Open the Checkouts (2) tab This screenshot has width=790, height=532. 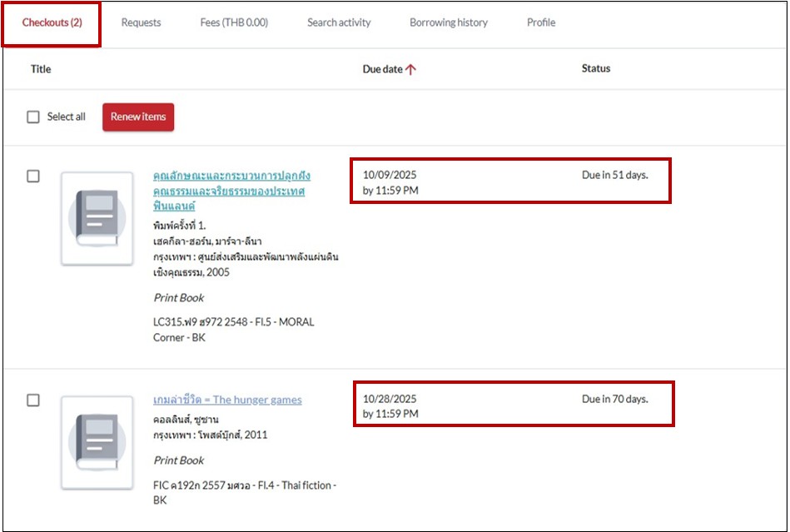(x=52, y=23)
